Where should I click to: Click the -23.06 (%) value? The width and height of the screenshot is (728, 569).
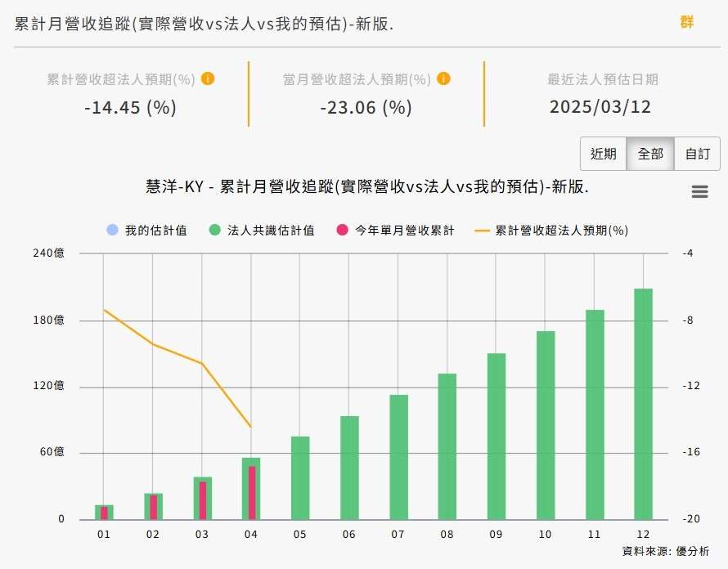coord(366,108)
